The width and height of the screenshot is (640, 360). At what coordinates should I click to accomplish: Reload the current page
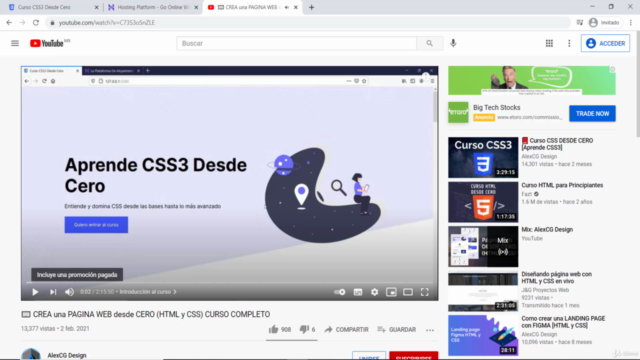point(36,22)
